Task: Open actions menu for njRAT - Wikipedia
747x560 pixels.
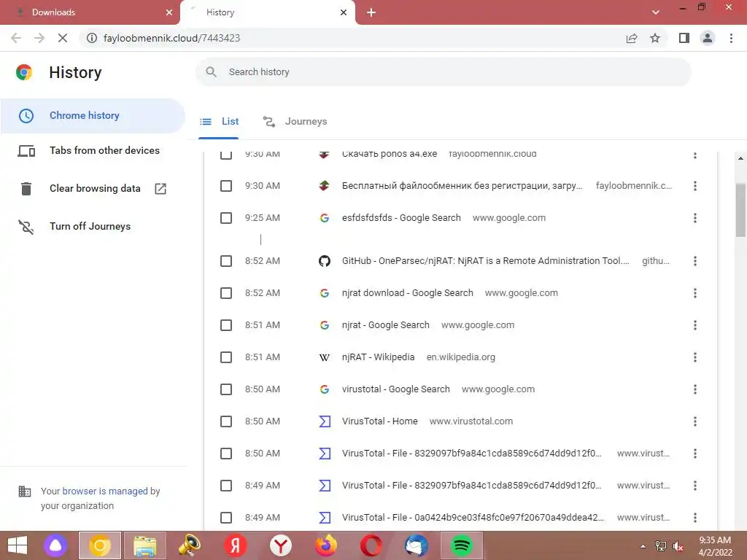Action: click(x=695, y=357)
